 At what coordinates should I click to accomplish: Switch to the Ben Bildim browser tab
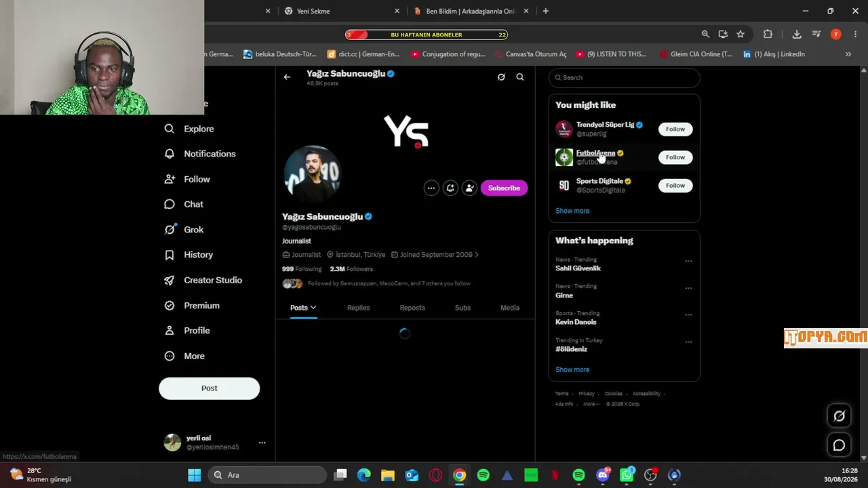pos(471,11)
